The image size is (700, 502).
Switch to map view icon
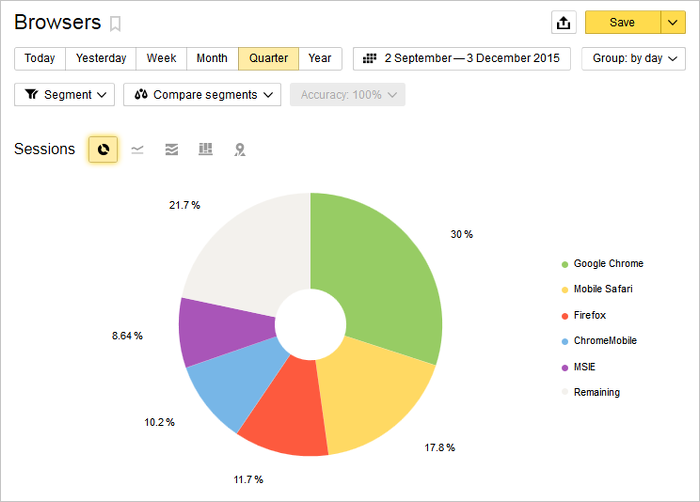(x=240, y=149)
